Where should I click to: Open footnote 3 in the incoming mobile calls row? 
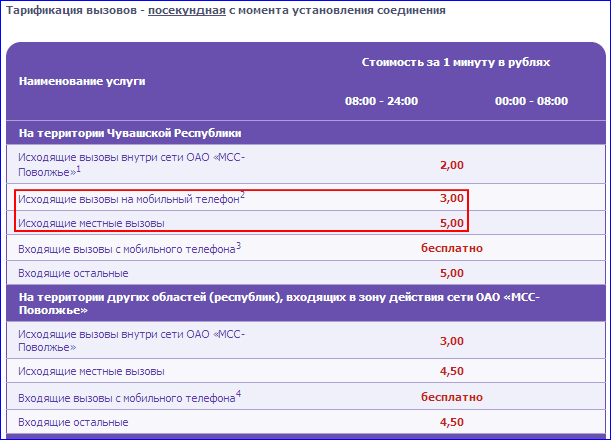pyautogui.click(x=238, y=246)
